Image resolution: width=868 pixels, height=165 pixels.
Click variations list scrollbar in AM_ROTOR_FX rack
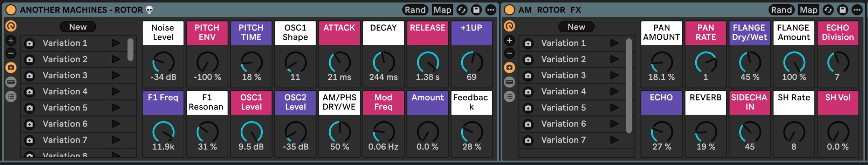(629, 86)
